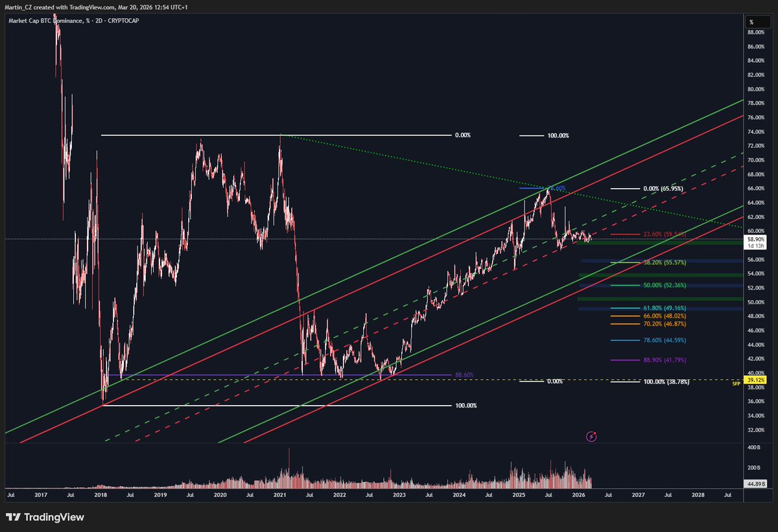778x532 pixels.
Task: Select the 88.90% (41.79%) Fibonacci label
Action: pyautogui.click(x=665, y=360)
